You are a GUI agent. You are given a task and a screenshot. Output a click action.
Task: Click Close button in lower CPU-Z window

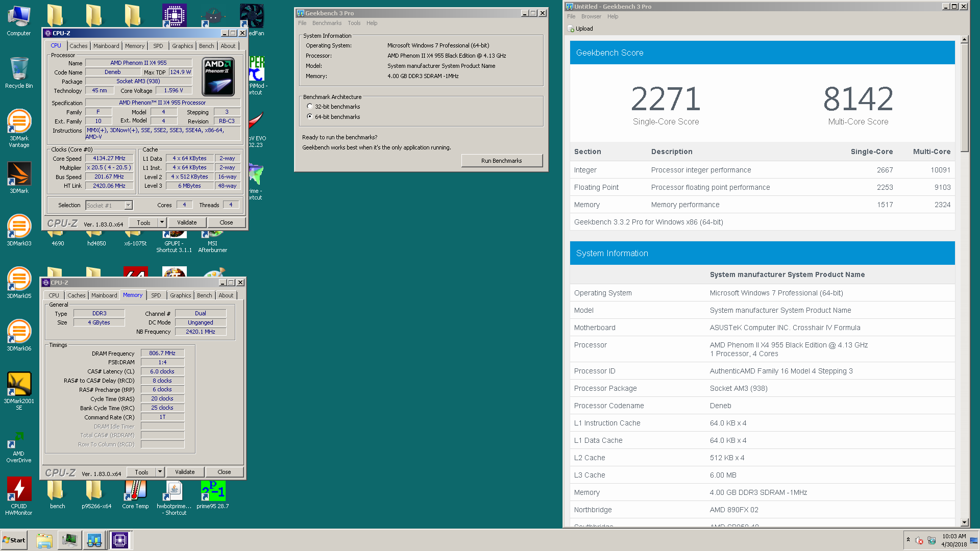tap(224, 472)
